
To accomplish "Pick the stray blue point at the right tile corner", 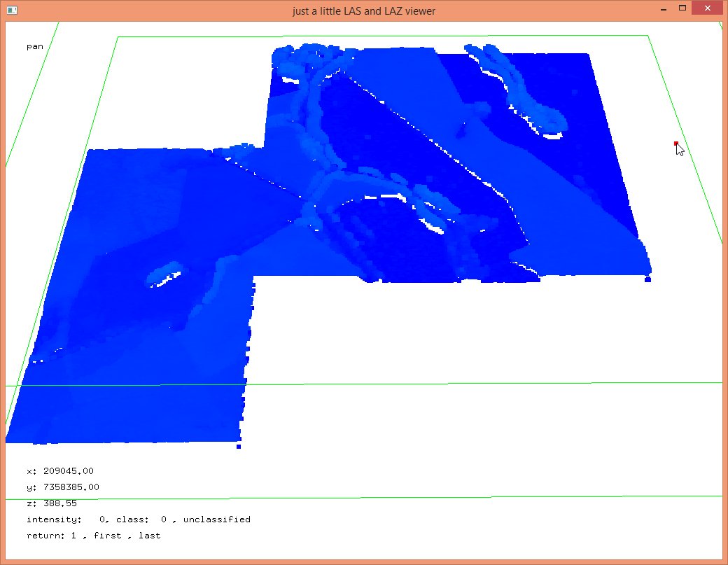I will point(647,279).
